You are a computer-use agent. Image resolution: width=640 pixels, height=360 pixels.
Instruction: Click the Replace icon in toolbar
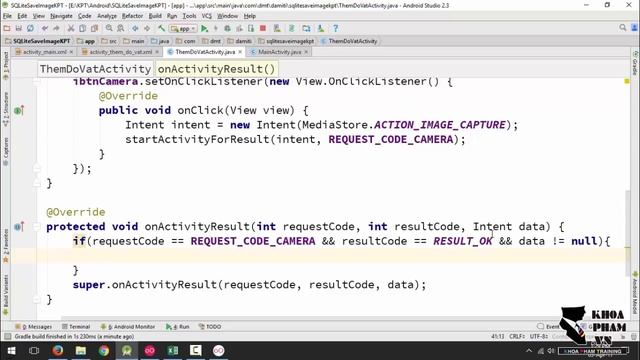[x=121, y=29]
